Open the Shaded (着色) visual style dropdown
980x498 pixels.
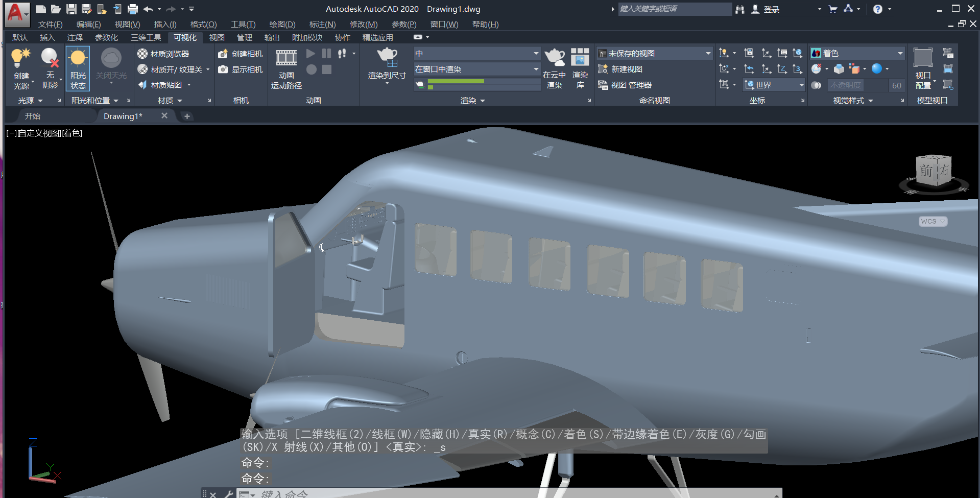point(857,53)
